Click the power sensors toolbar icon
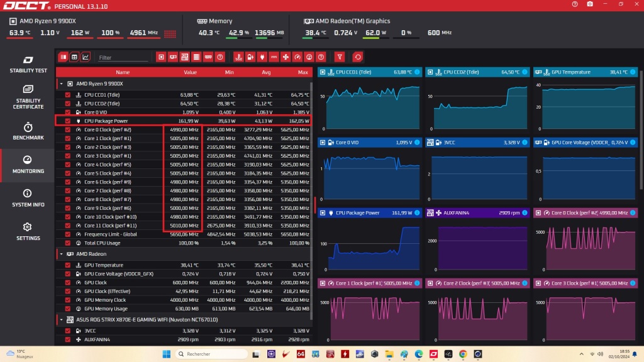The width and height of the screenshot is (644, 362). (250, 57)
